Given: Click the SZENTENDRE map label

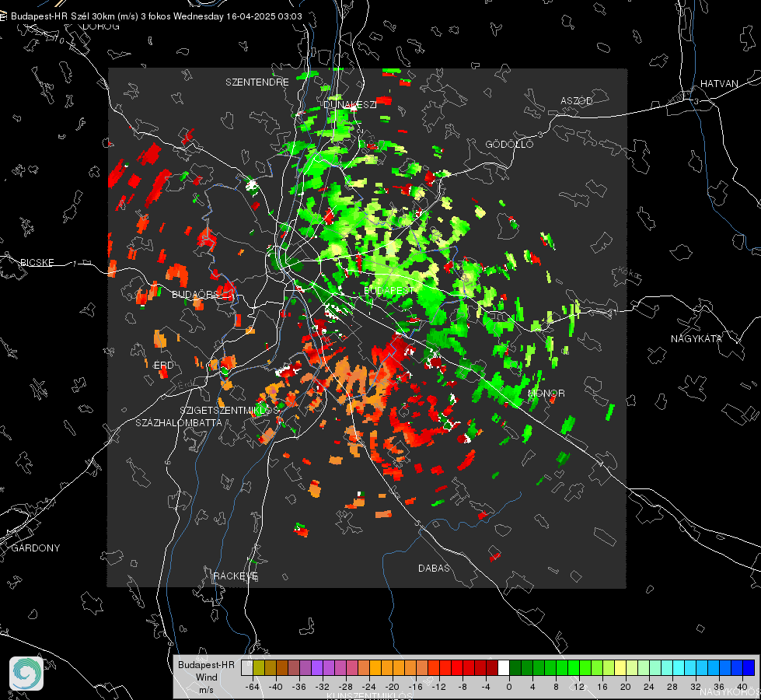Looking at the screenshot, I should tap(257, 82).
